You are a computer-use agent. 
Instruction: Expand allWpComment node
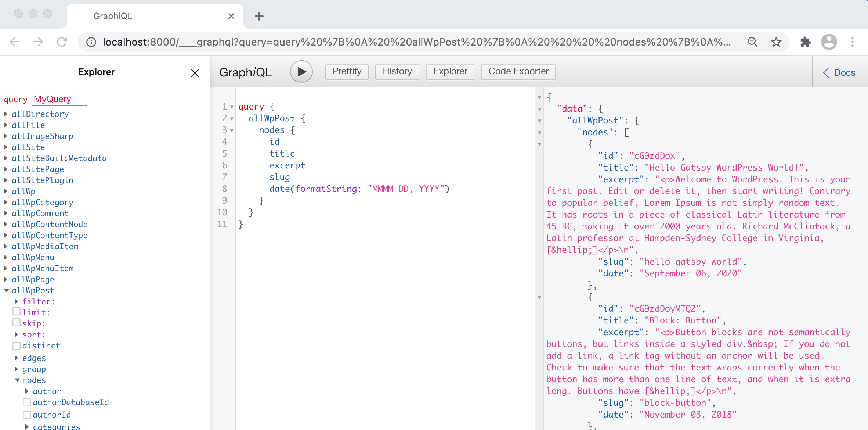pos(6,213)
